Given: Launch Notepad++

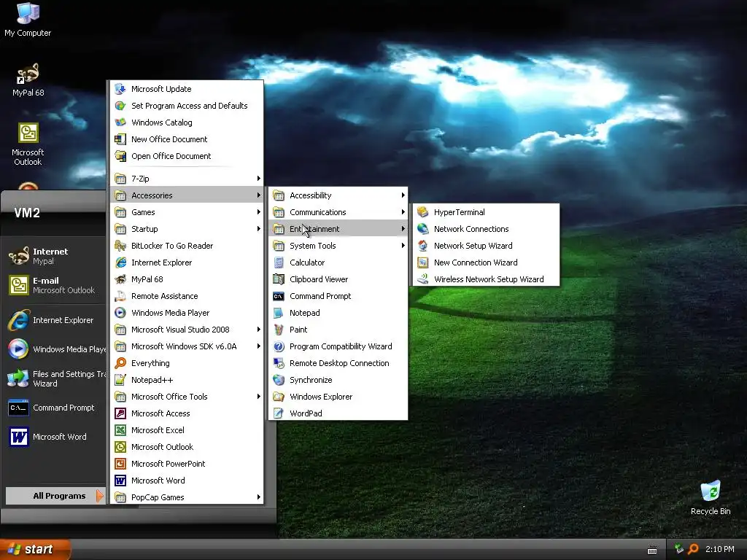Looking at the screenshot, I should click(x=187, y=379).
